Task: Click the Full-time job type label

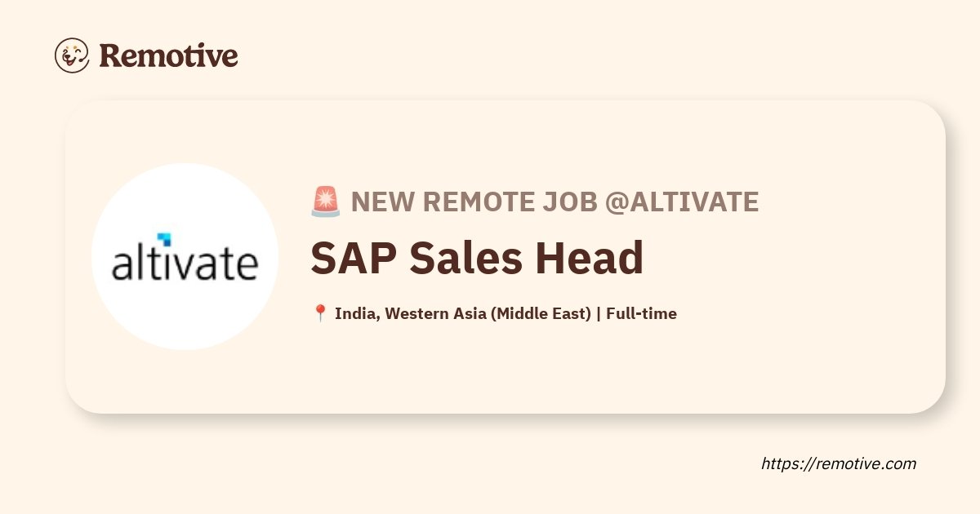Action: point(641,313)
